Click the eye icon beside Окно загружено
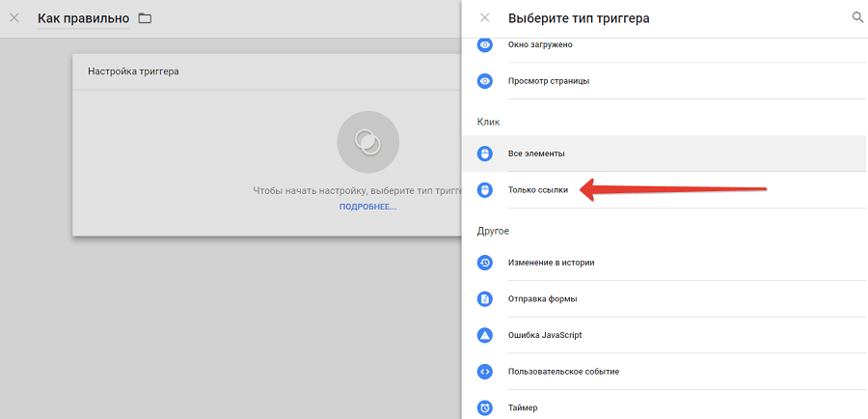868x419 pixels. [485, 44]
